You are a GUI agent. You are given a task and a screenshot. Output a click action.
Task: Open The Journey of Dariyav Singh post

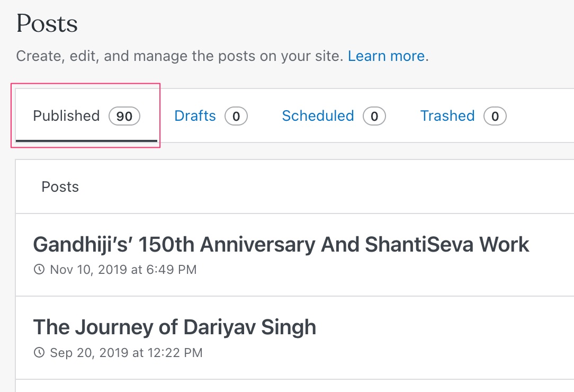pyautogui.click(x=175, y=327)
